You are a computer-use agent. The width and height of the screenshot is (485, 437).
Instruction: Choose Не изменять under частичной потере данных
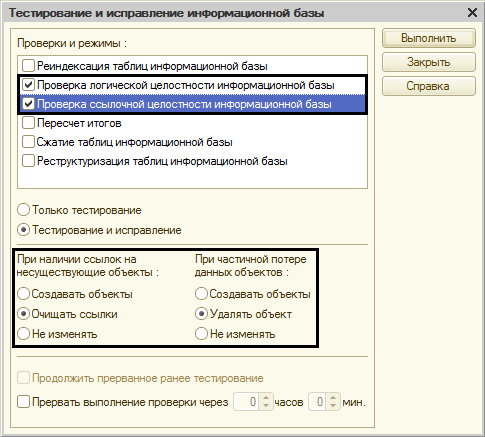click(201, 334)
